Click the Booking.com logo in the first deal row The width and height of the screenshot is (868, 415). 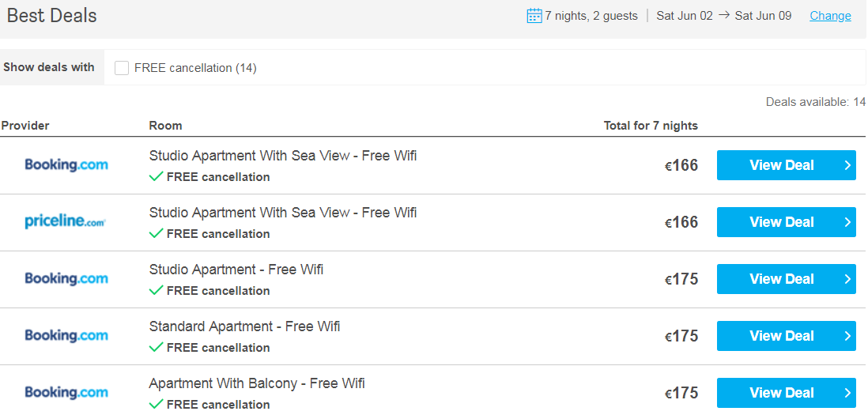66,165
